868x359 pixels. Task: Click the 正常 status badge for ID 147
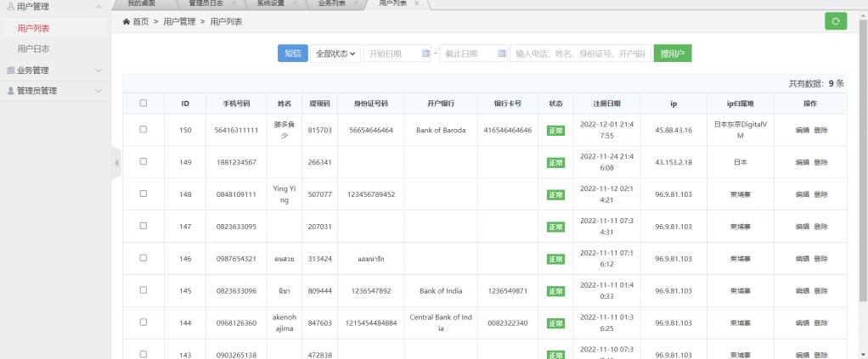pos(555,227)
